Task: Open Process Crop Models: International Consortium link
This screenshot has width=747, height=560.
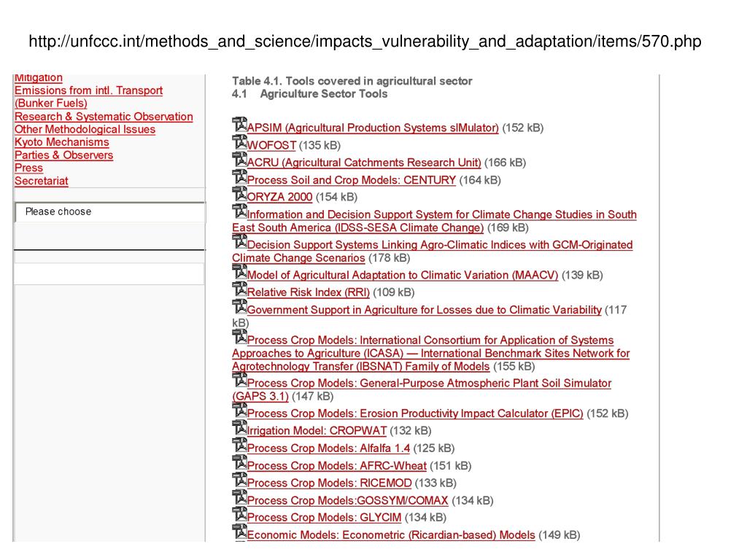Action: [431, 354]
